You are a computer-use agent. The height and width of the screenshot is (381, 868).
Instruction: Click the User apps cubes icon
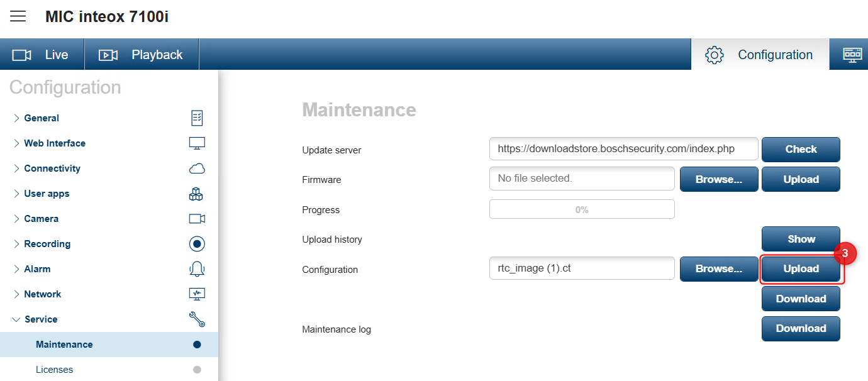(x=196, y=194)
